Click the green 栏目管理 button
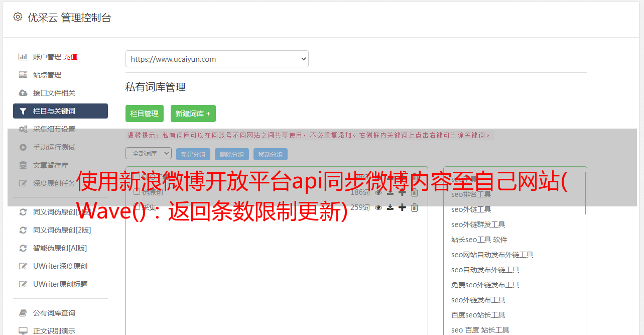644x335 pixels. [145, 114]
